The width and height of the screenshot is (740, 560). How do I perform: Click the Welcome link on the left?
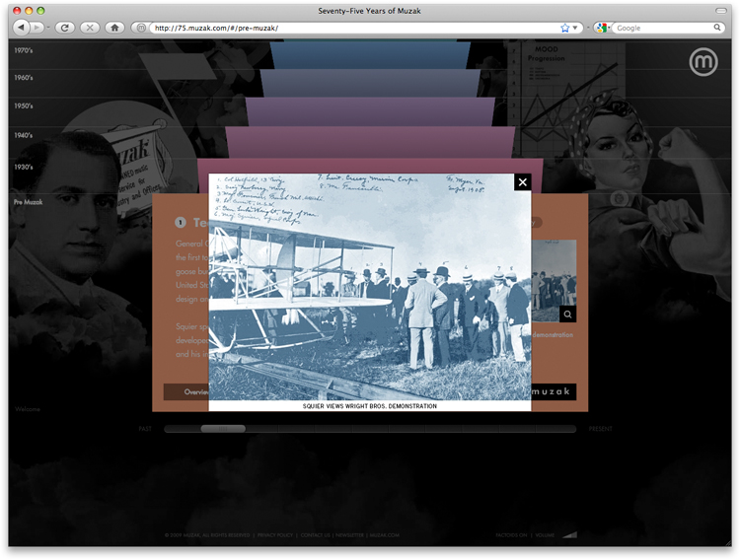point(28,409)
